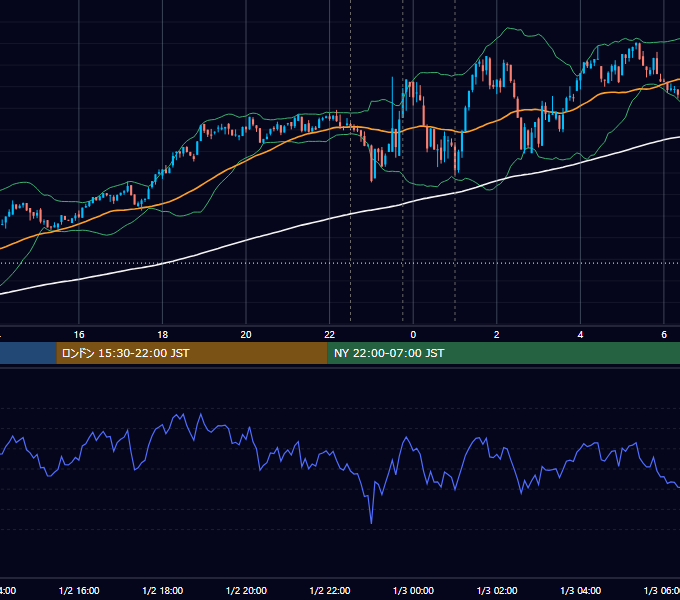Click the '1/3 04:00' date label

(581, 590)
